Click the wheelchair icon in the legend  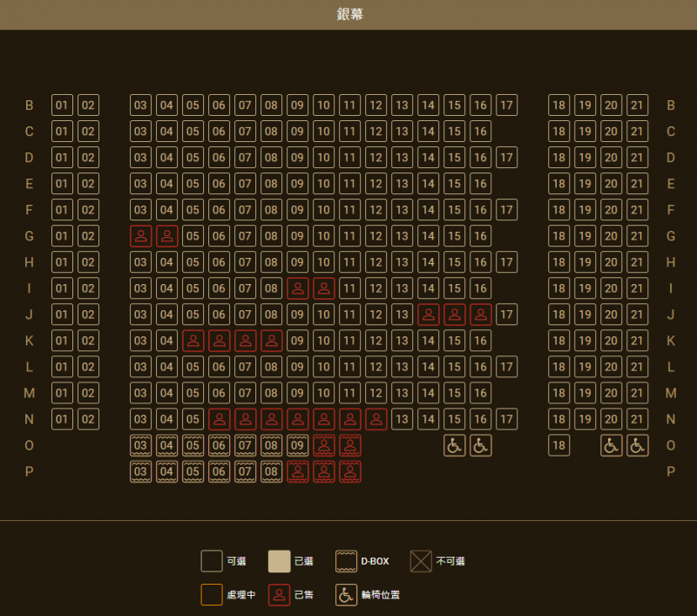coord(347,594)
